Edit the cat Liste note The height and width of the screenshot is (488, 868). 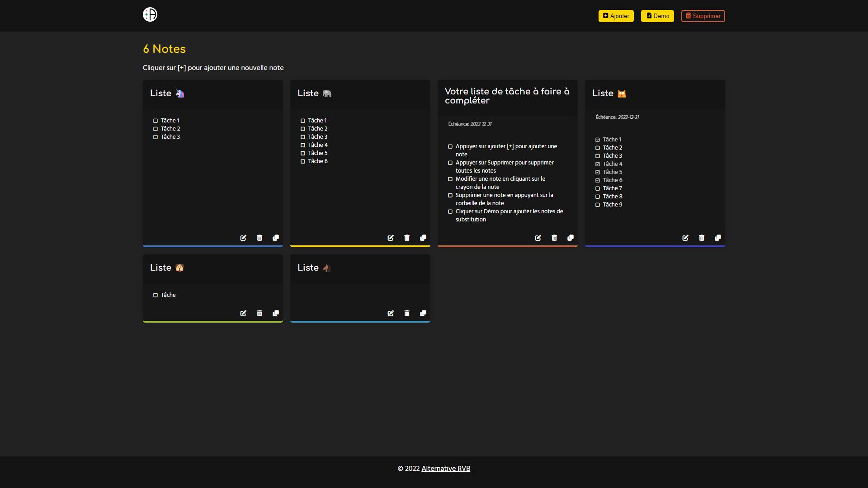685,238
